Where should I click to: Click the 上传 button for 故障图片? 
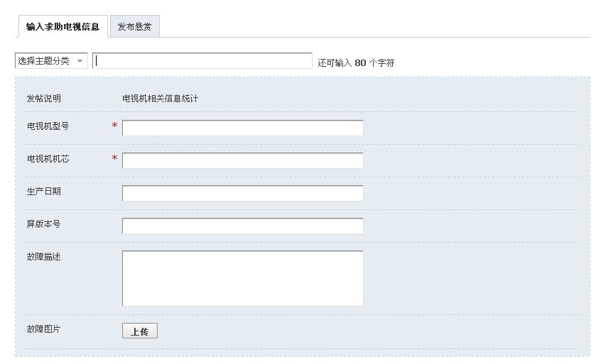click(140, 331)
